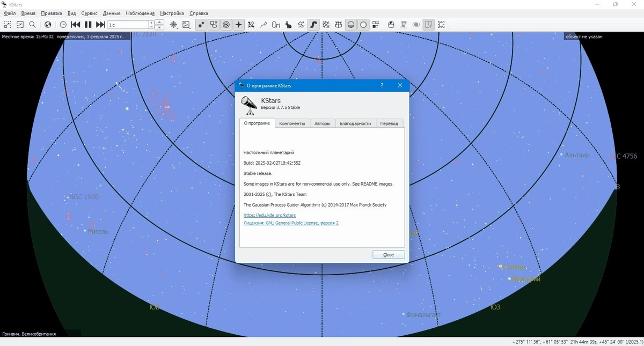
Task: Click the framed up-arrow toolbar icon
Action: 429,24
